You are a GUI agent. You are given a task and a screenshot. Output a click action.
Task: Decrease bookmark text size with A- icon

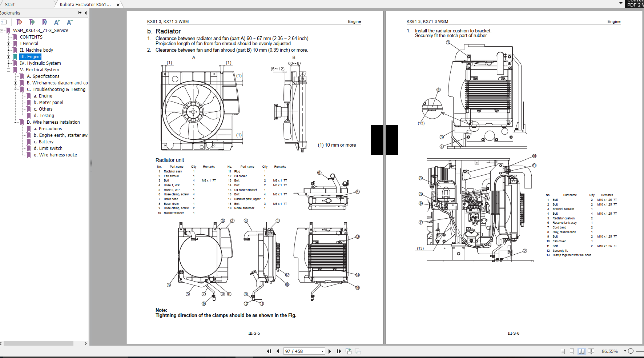click(x=69, y=22)
